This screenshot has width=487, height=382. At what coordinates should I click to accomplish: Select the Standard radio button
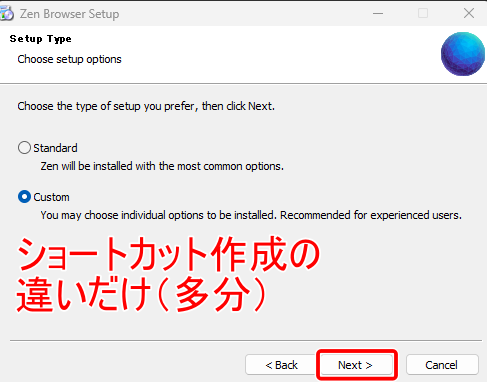[24, 148]
